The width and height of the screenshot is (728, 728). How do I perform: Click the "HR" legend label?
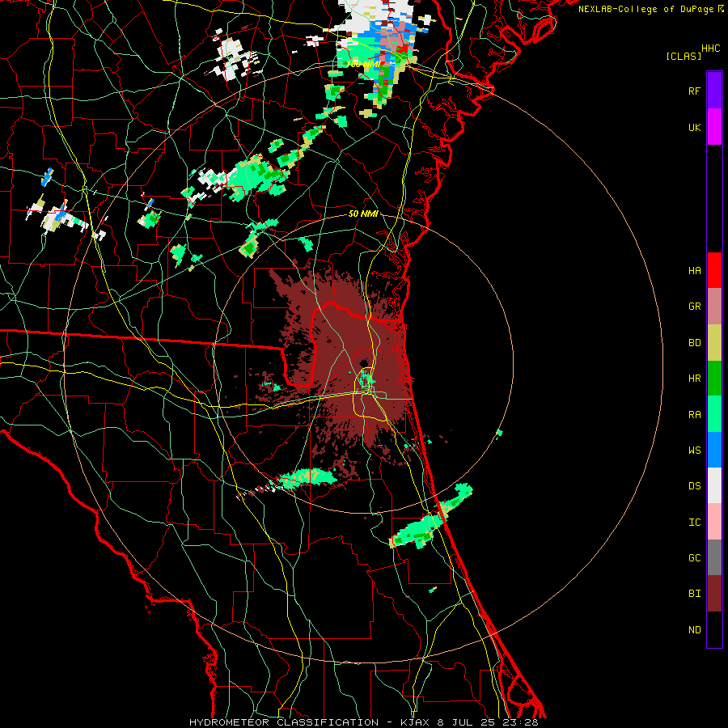point(694,379)
